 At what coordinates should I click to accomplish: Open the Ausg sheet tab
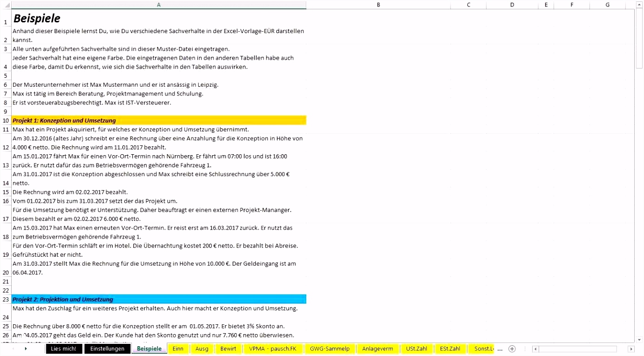tap(202, 349)
